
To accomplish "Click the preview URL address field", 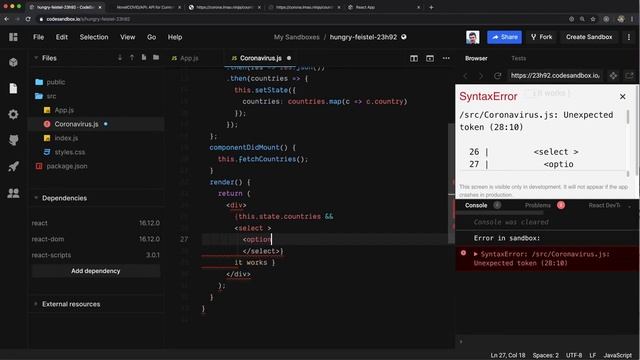I will 555,76.
